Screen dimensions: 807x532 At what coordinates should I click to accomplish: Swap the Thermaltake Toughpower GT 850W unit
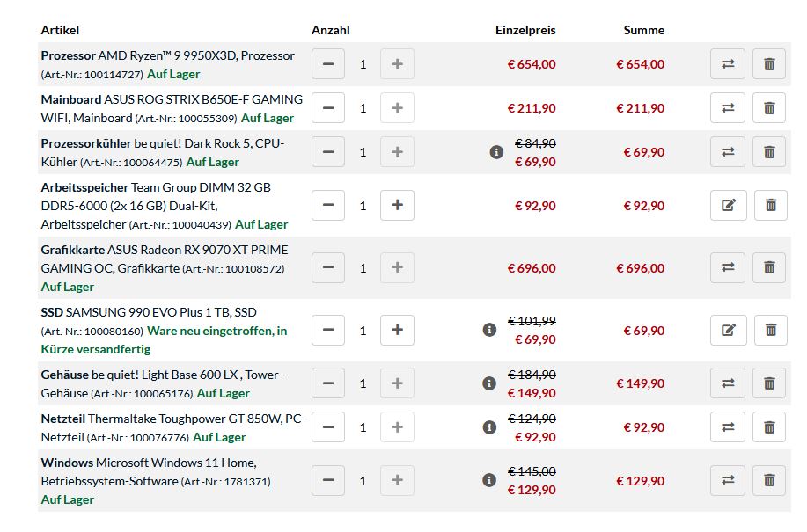coord(727,426)
